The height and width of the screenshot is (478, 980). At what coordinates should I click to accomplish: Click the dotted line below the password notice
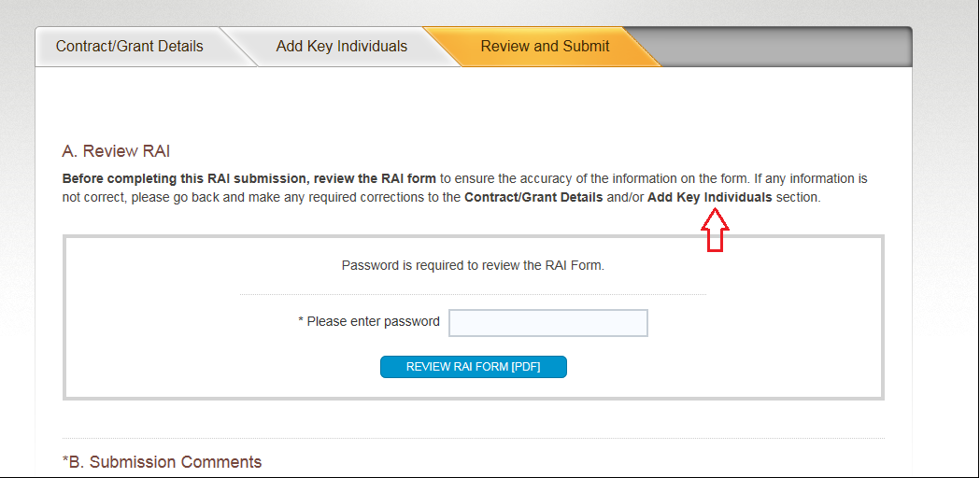point(473,294)
